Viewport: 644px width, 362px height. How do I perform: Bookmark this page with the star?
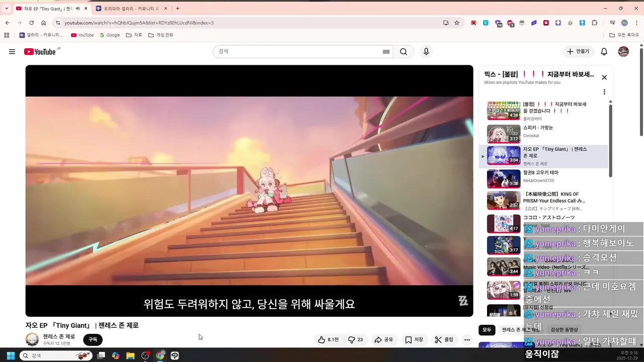coord(457,23)
